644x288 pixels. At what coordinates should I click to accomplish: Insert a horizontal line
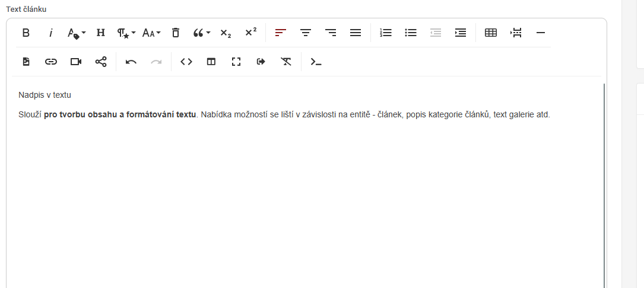click(541, 33)
